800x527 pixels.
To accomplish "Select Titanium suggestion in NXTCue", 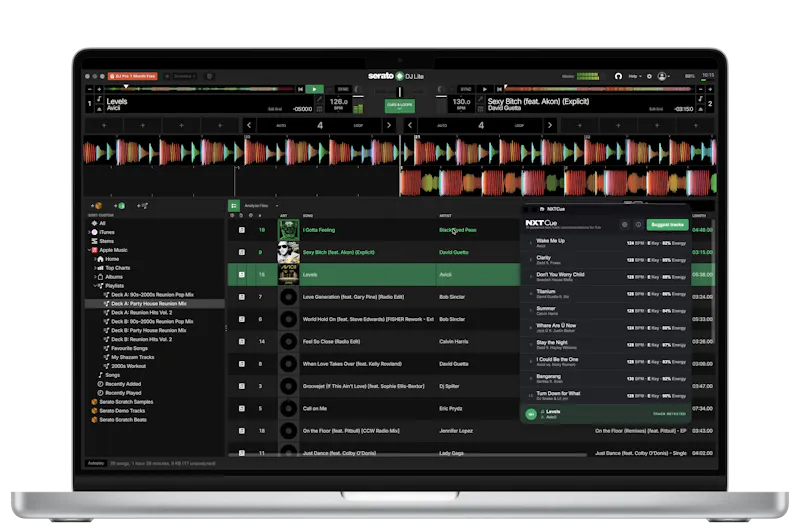I will [607, 294].
